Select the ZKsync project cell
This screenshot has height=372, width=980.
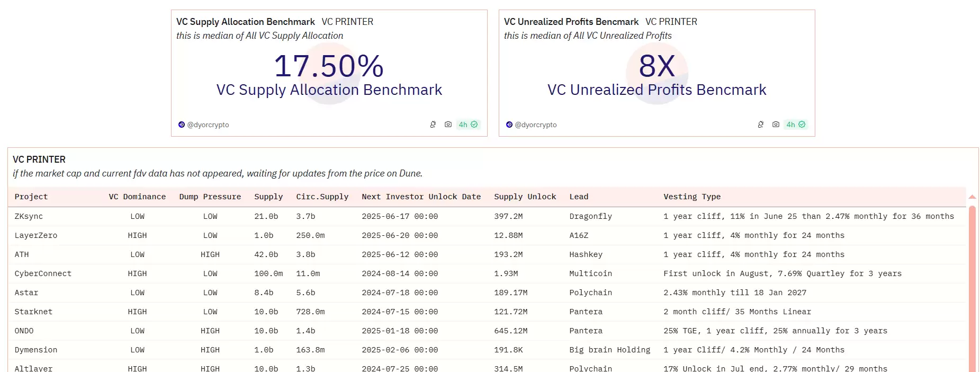29,216
